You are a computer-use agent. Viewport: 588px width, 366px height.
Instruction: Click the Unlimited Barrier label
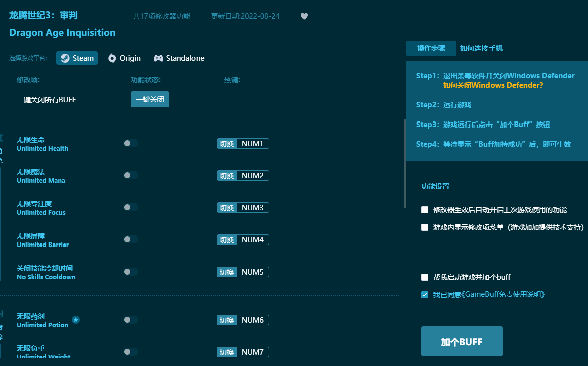coord(43,245)
